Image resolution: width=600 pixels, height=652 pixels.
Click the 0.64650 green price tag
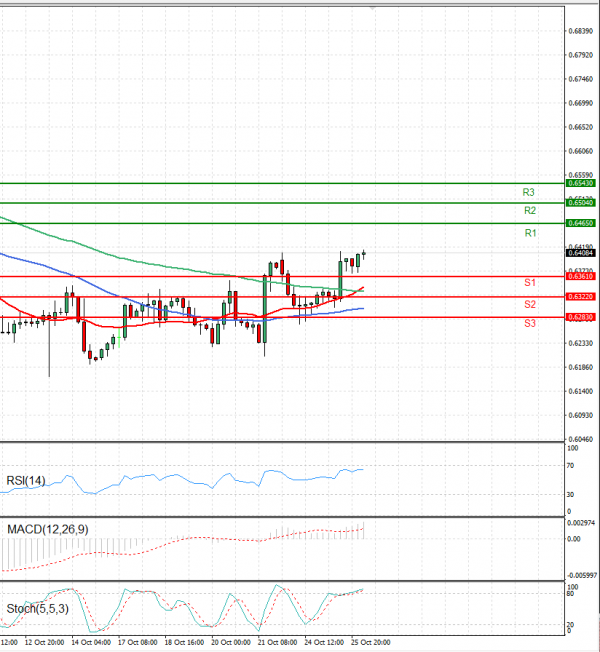[x=581, y=223]
